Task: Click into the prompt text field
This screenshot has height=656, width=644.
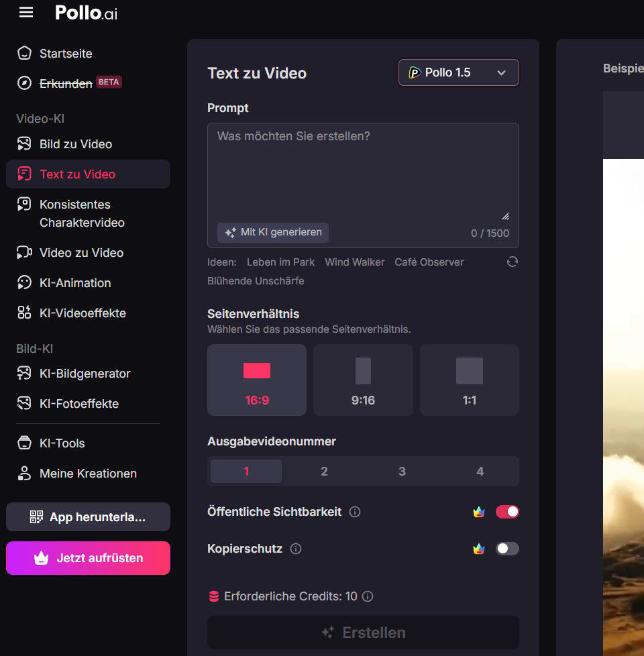Action: coord(363,185)
